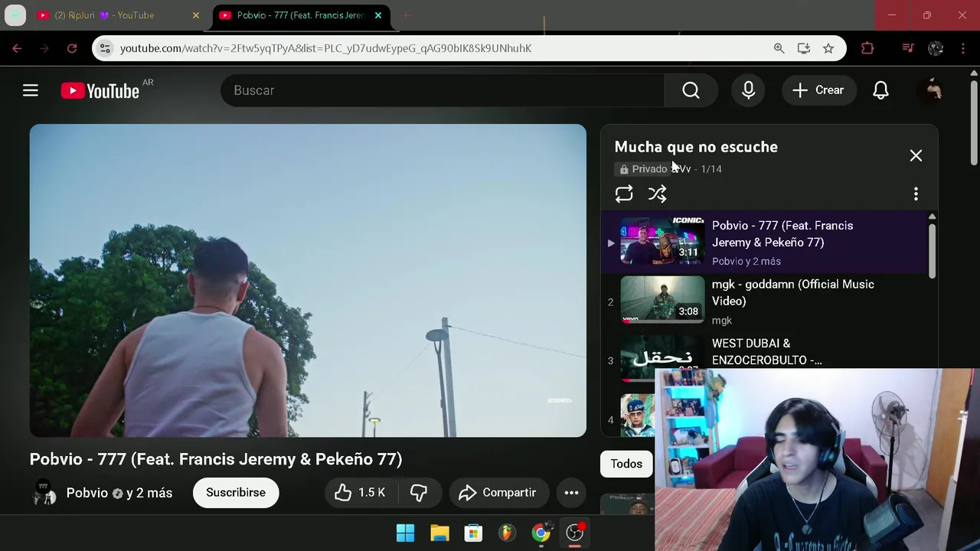Select the Todos filter chip
The image size is (980, 551).
626,464
